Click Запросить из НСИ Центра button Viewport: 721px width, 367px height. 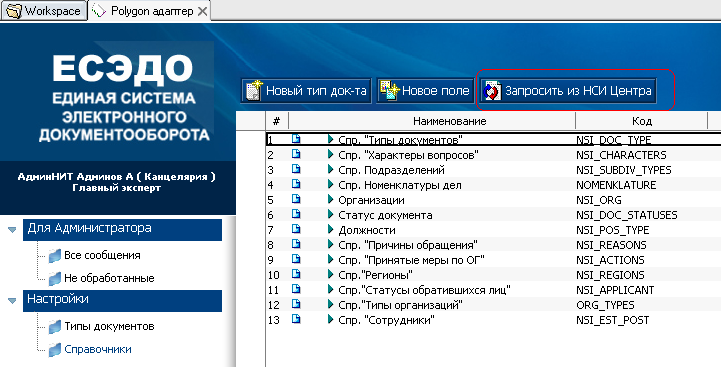coord(568,91)
